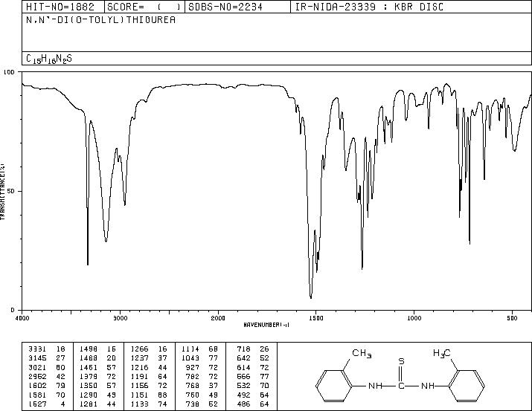Click the HIT-NO=1882 header cell
Screen dimensions: 532x411
coord(63,7)
